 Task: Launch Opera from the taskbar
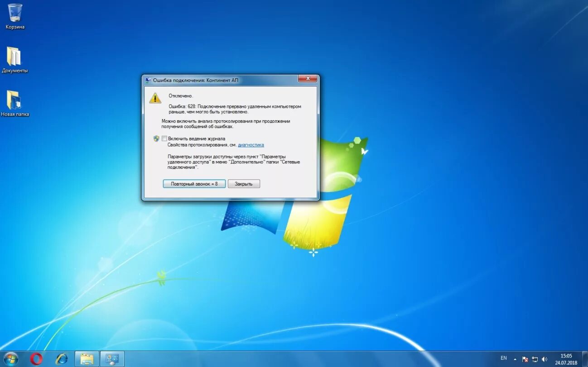[36, 359]
